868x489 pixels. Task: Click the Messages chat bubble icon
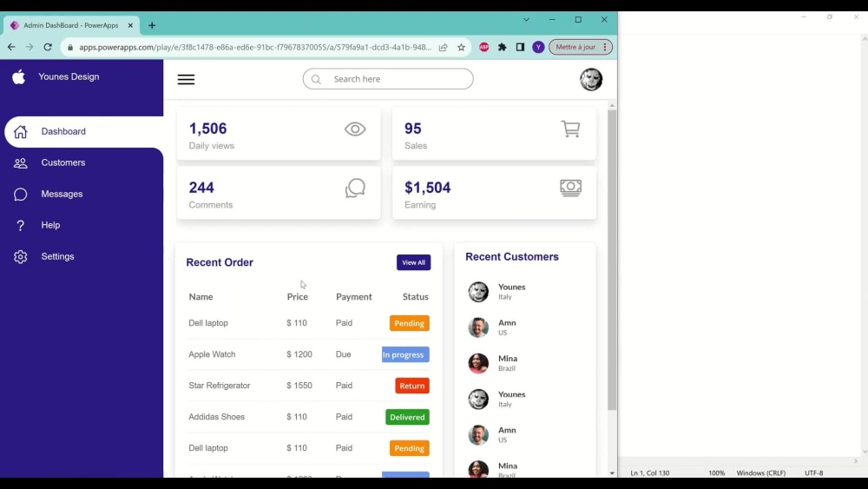[x=21, y=195]
